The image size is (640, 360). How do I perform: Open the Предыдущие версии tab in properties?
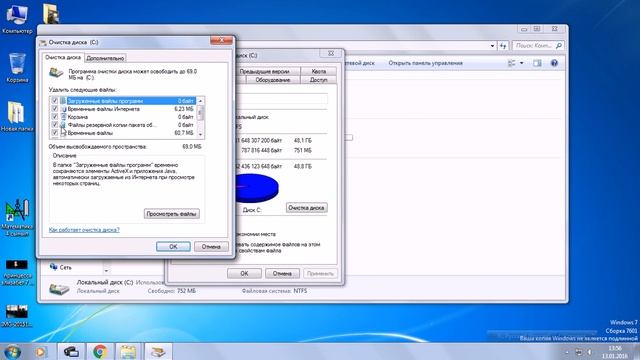tap(264, 71)
